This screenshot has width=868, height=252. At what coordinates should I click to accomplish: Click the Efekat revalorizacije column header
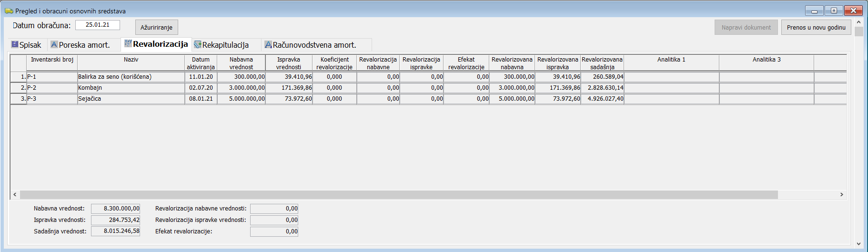[x=466, y=63]
